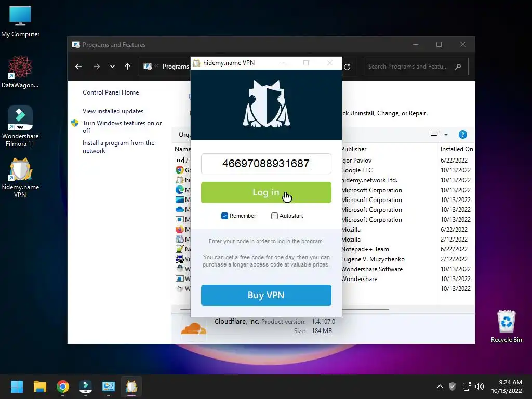This screenshot has width=532, height=399.
Task: Select the Eugene V. Muzychenko row
Action: click(324, 259)
